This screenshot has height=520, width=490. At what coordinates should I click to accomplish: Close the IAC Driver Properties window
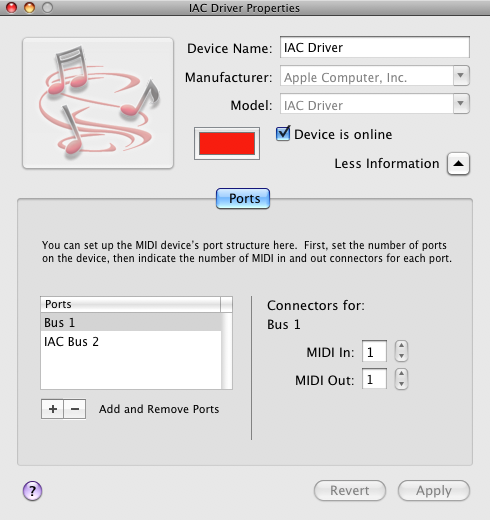[12, 7]
